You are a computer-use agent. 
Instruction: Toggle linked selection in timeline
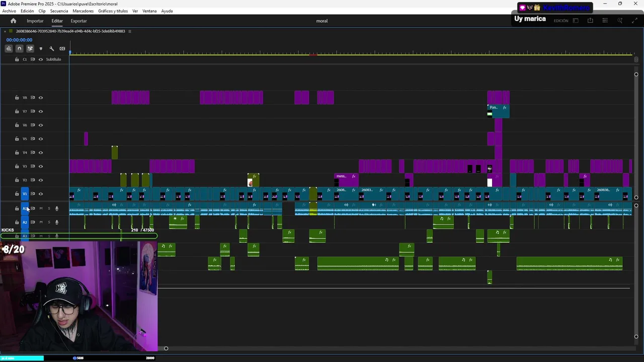(30, 48)
